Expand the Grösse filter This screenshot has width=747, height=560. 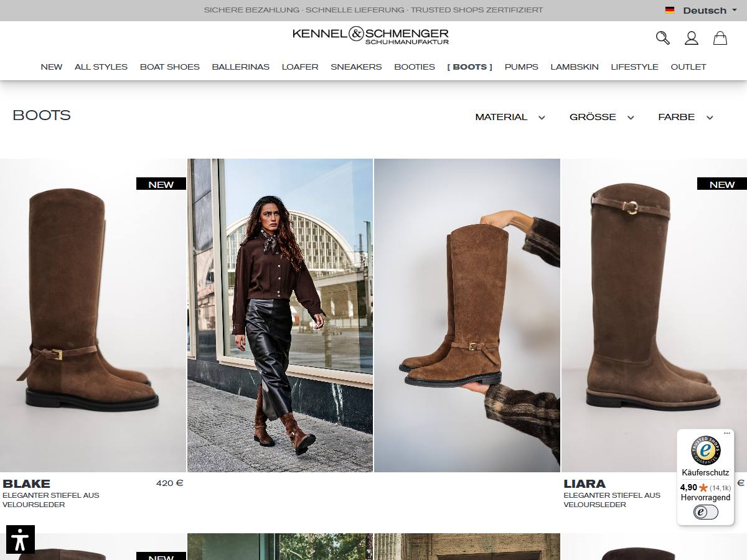tap(601, 117)
